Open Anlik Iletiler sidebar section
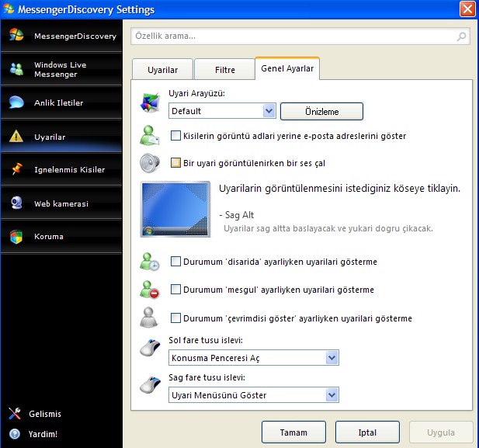Image resolution: width=479 pixels, height=448 pixels. point(61,102)
